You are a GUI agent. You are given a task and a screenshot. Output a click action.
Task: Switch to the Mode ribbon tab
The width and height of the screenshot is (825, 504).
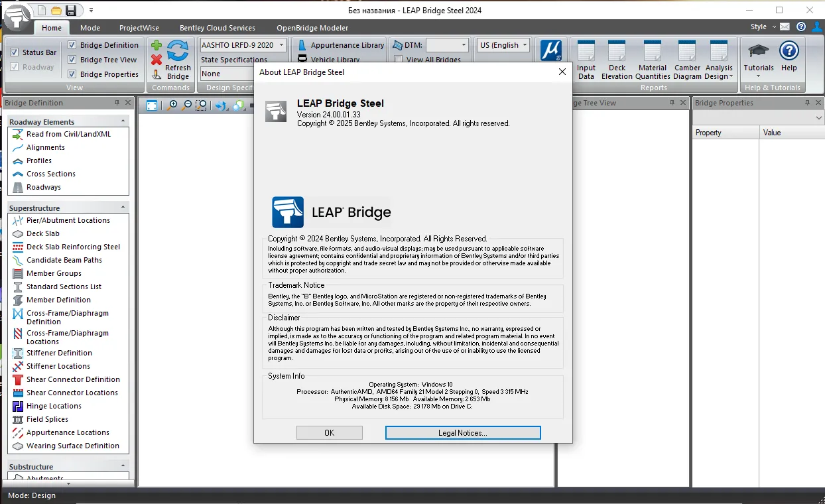pos(90,28)
